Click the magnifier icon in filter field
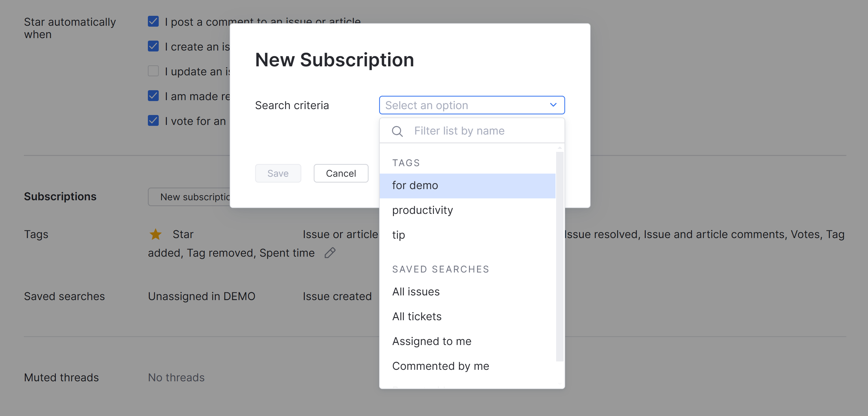This screenshot has height=416, width=868. tap(397, 131)
